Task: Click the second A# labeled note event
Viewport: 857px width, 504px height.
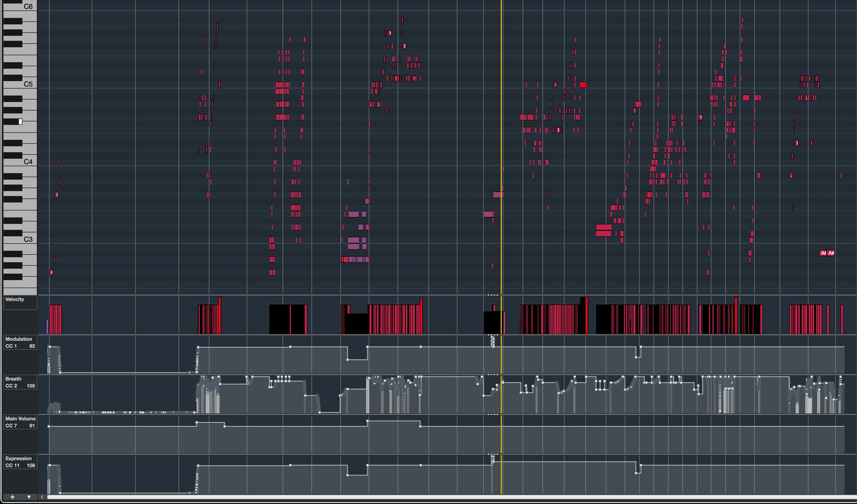Action: (831, 253)
